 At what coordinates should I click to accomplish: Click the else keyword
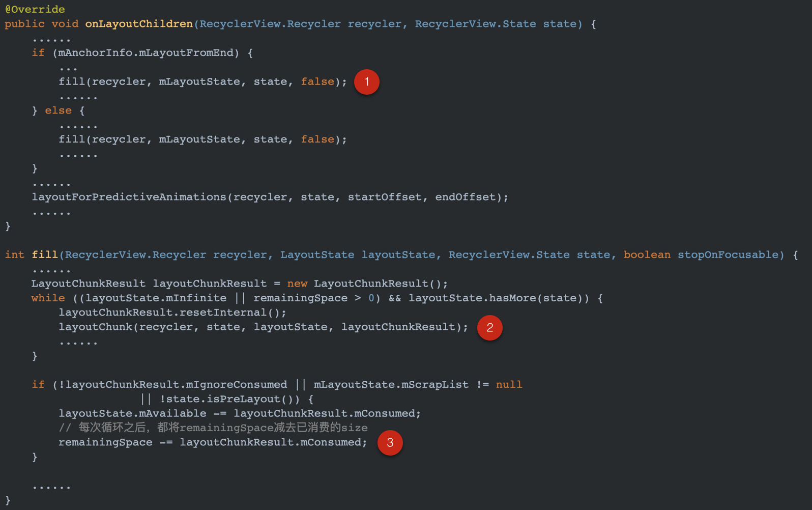click(x=59, y=110)
